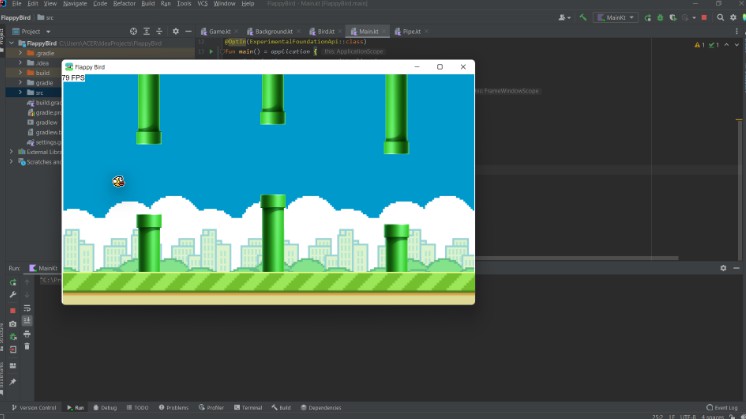The image size is (746, 419).
Task: Open the Event Log
Action: [x=722, y=408]
